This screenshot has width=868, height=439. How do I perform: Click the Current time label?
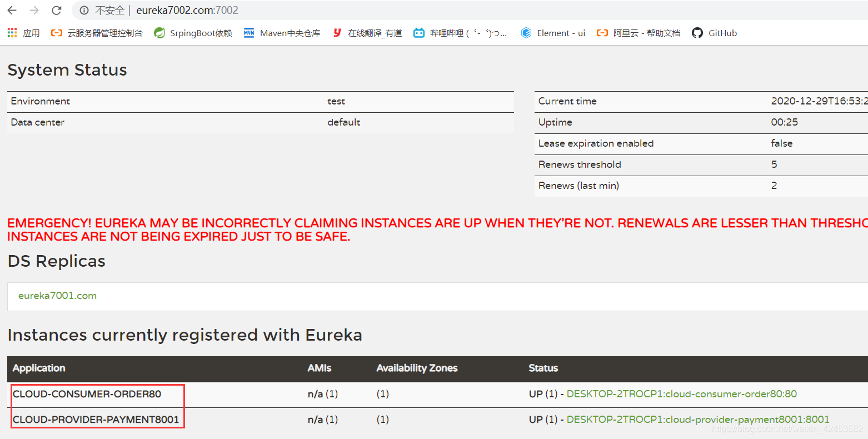coord(567,101)
